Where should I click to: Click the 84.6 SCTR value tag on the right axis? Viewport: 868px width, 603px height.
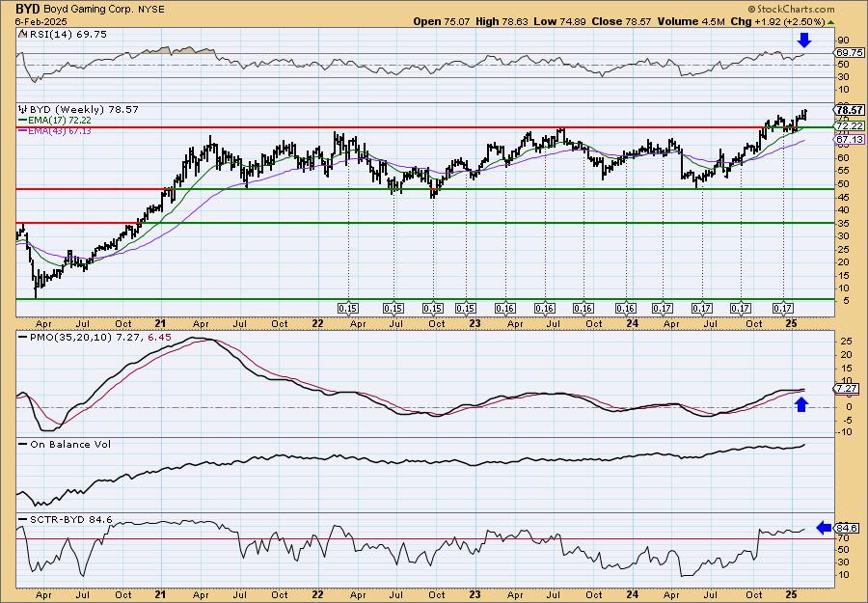tap(848, 528)
